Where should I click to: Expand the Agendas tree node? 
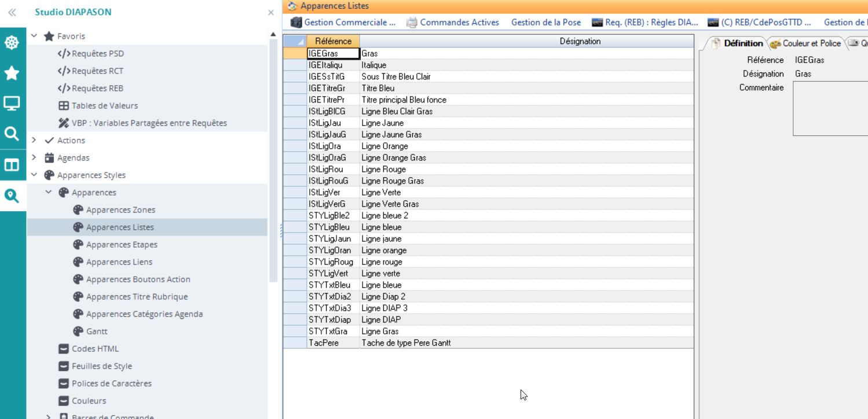pos(34,157)
